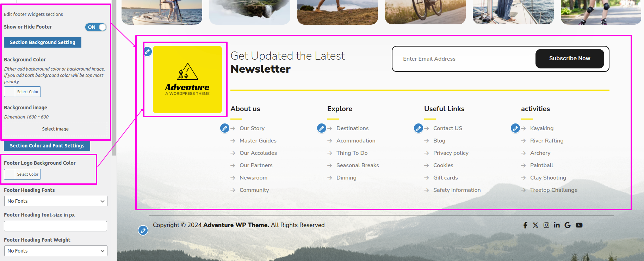This screenshot has height=261, width=644.
Task: Open the Our Story link
Action: pyautogui.click(x=252, y=128)
